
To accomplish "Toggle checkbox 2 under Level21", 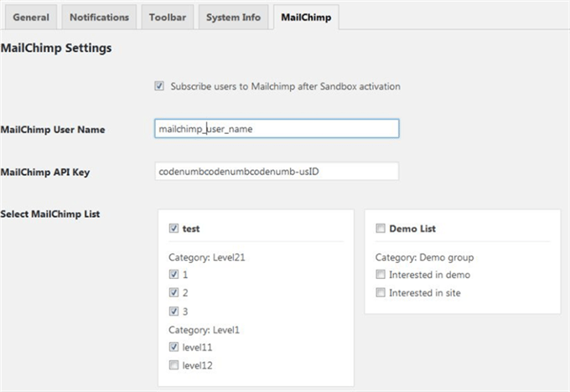I will coord(174,292).
